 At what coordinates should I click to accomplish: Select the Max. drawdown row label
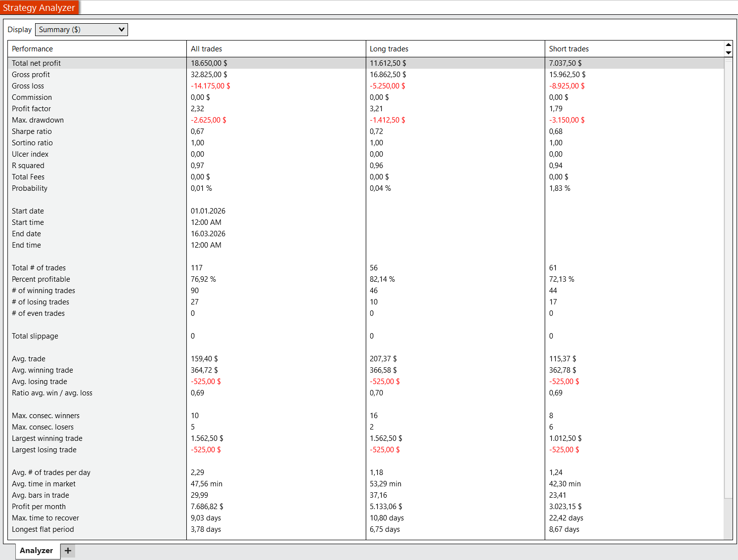point(38,120)
